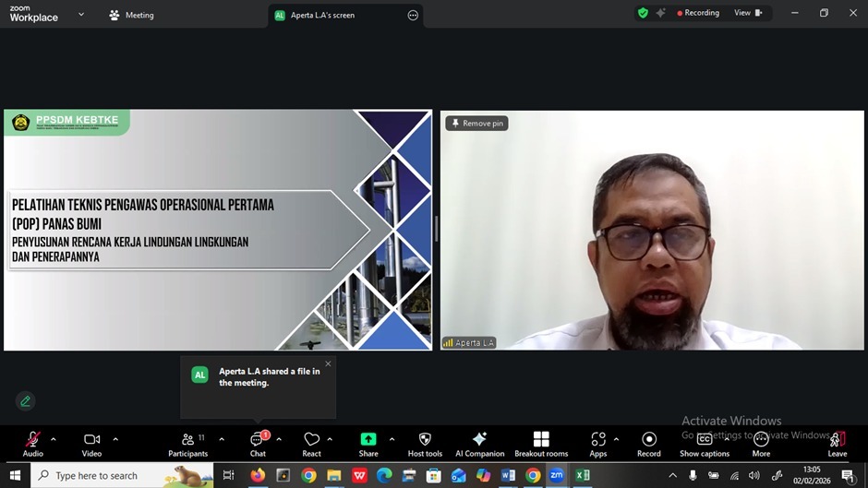
Task: Open Host tools shield
Action: [x=425, y=443]
